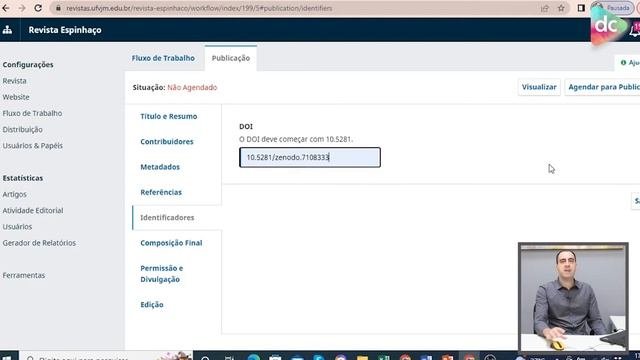Open the site hierarchy icon beside Revista Espinhaço
This screenshot has height=360, width=640.
click(7, 30)
